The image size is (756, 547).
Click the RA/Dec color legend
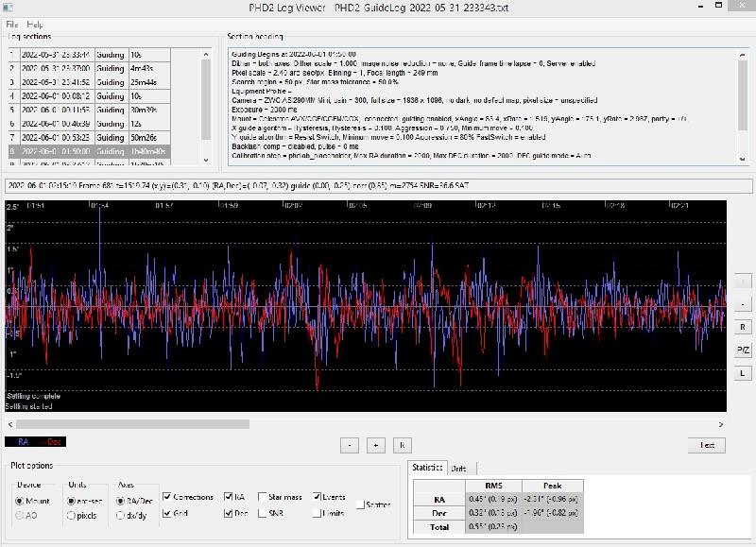tap(35, 441)
